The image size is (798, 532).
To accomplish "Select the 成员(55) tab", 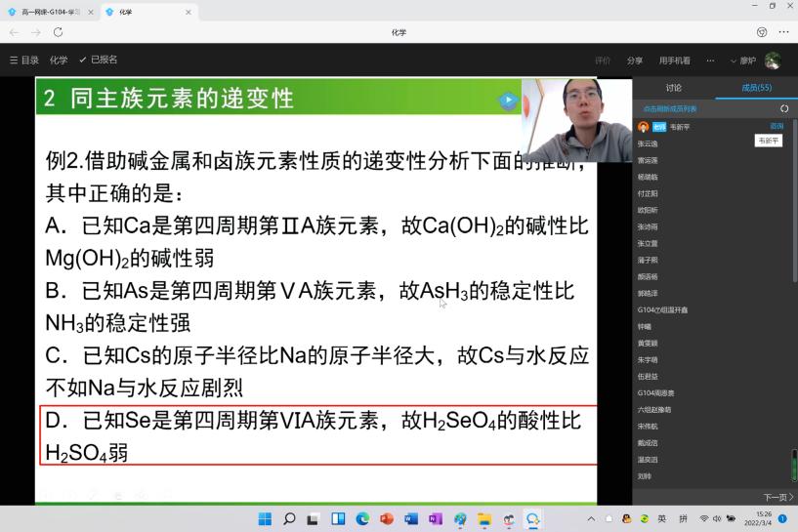I will [x=756, y=88].
